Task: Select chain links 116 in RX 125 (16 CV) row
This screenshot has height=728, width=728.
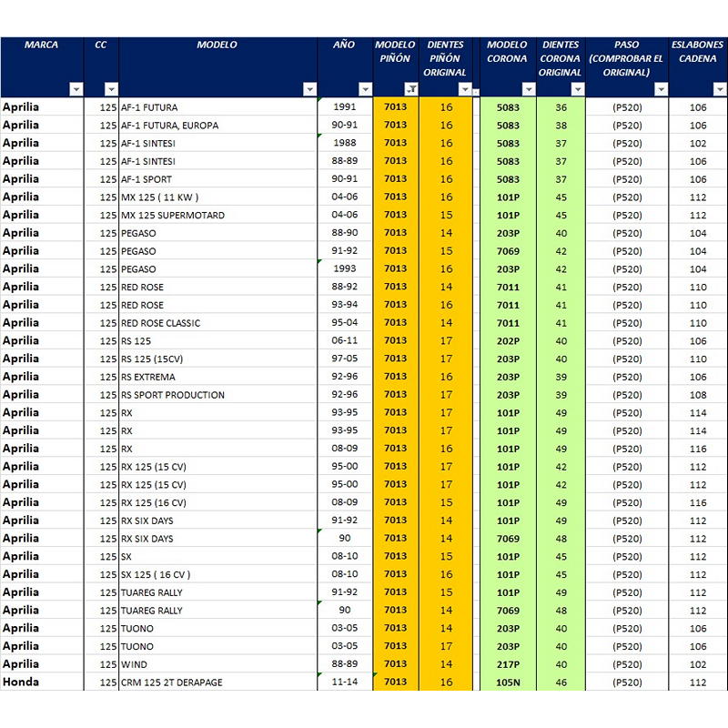Action: tap(698, 503)
